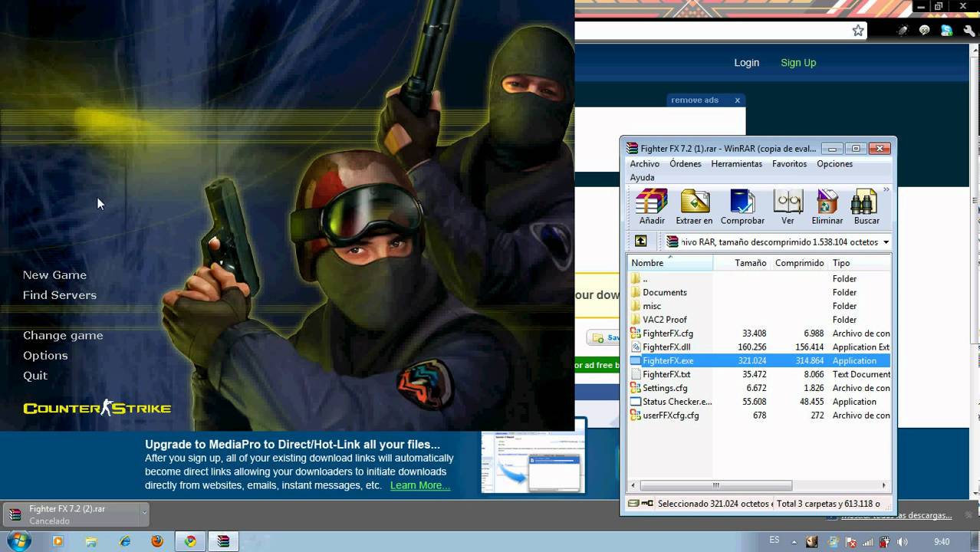980x552 pixels.
Task: Click the Eliminar delete files icon
Action: click(x=827, y=207)
